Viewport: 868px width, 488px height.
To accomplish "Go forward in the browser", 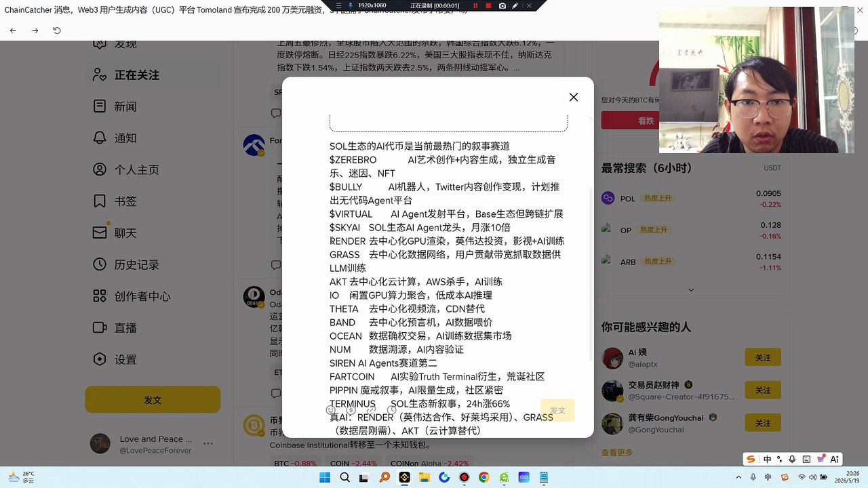I will pyautogui.click(x=35, y=30).
